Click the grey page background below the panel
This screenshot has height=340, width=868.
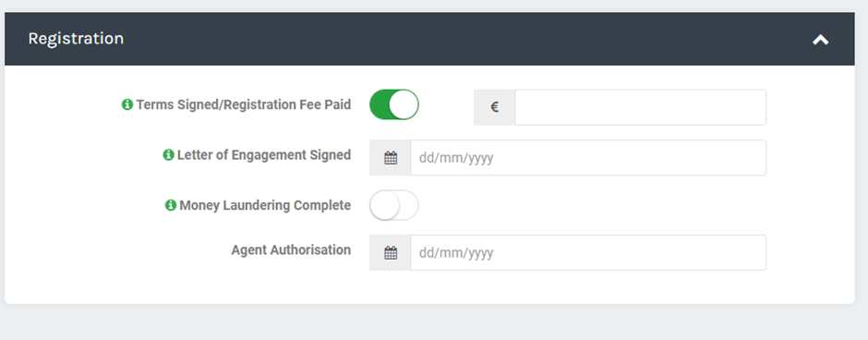[432, 324]
